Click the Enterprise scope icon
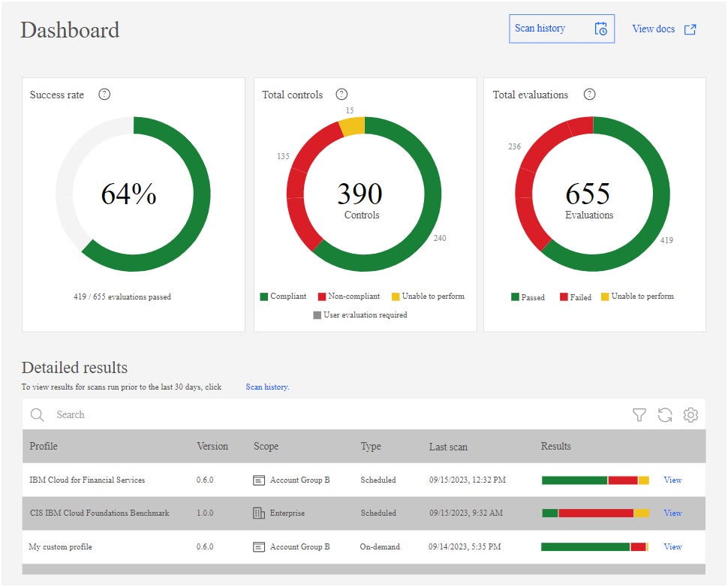 [x=259, y=513]
